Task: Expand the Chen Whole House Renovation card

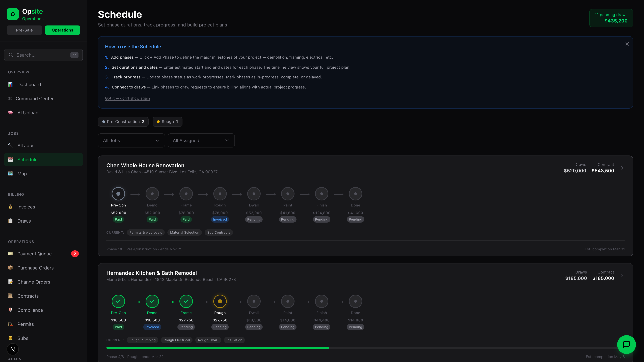Action: click(622, 168)
